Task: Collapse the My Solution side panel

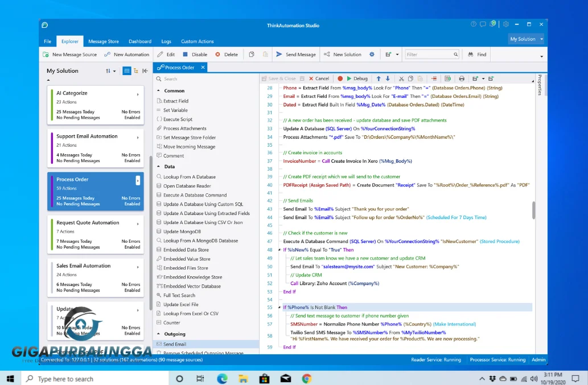Action: click(x=145, y=71)
